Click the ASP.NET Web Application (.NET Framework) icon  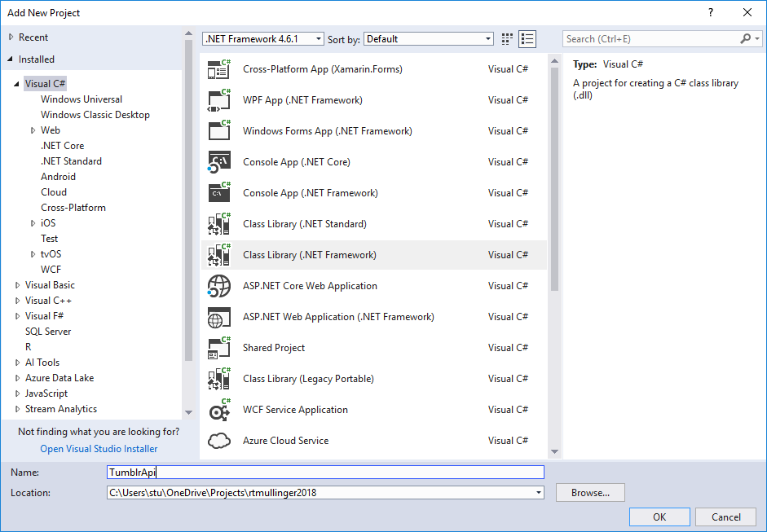[218, 317]
